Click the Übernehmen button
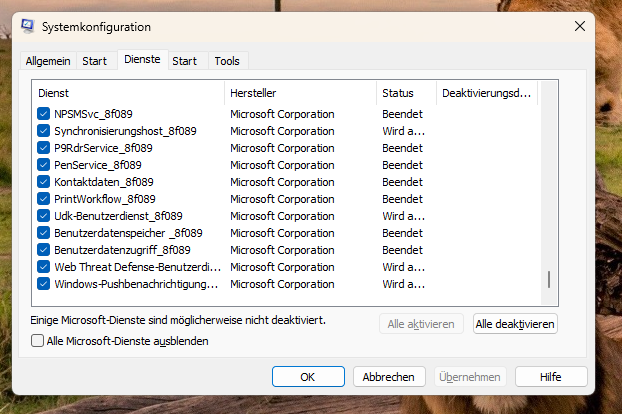The image size is (622, 414). coord(470,376)
